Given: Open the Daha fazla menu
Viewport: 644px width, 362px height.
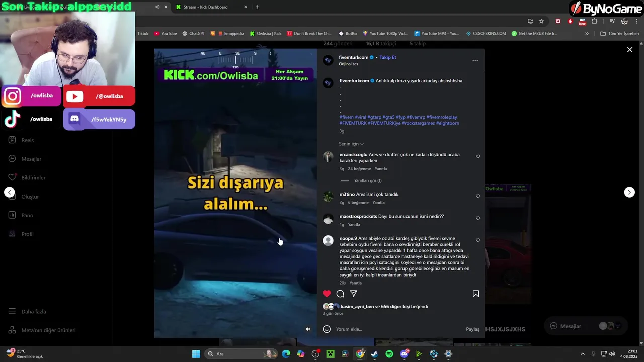Looking at the screenshot, I should click(27, 312).
